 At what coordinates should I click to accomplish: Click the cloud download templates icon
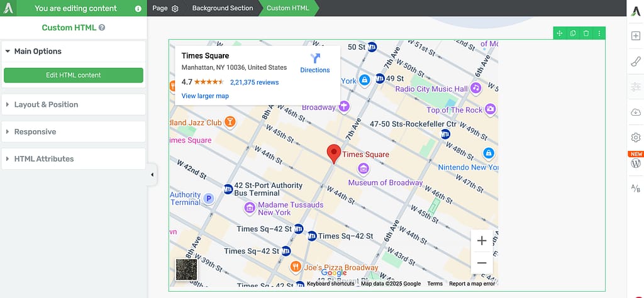(x=636, y=112)
